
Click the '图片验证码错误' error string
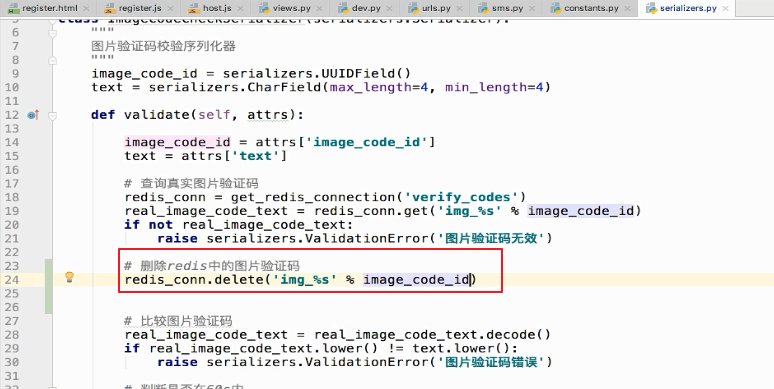click(490, 362)
